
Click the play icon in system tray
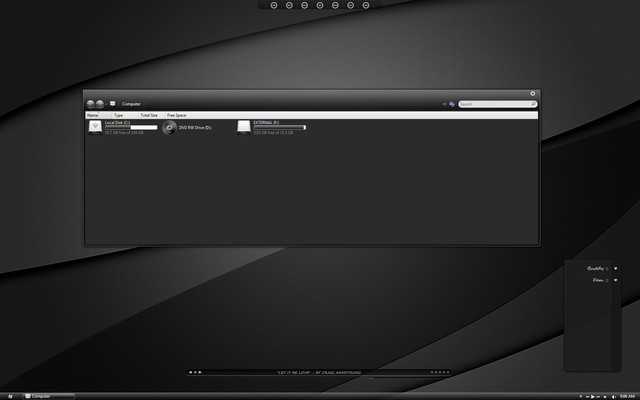click(593, 397)
